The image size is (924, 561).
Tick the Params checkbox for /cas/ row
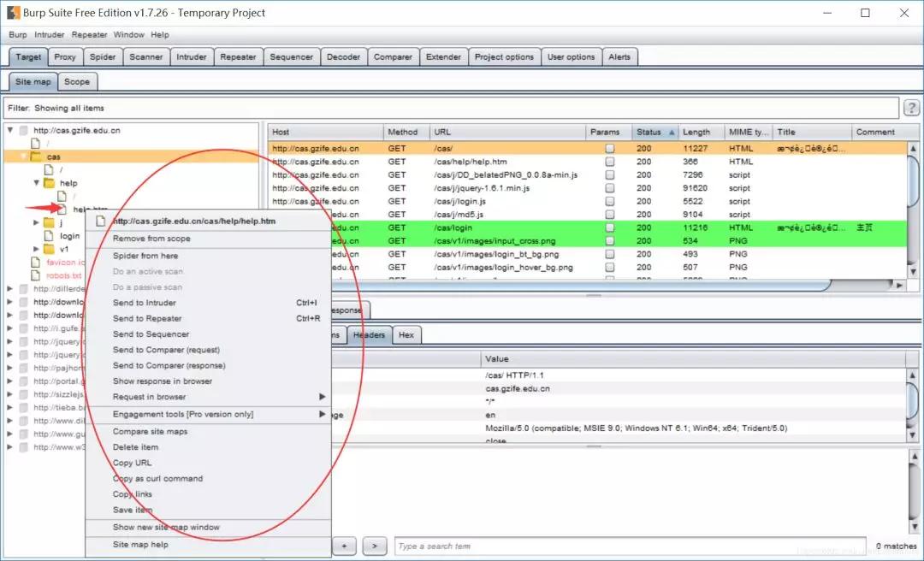(x=610, y=148)
